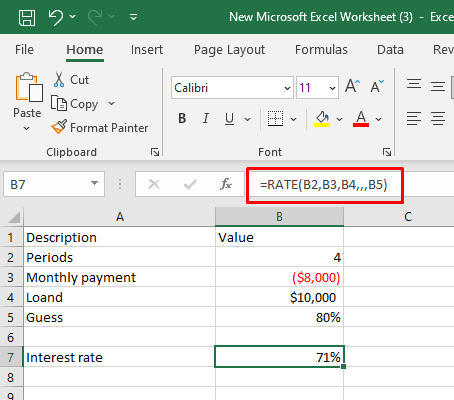Click Increase Font Size icon
Screen dimensions: 454x400
pyautogui.click(x=352, y=86)
